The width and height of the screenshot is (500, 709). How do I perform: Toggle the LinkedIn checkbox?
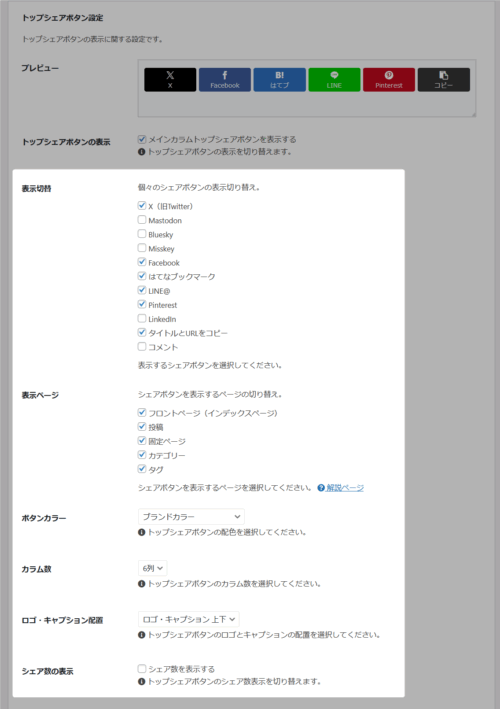[x=142, y=318]
